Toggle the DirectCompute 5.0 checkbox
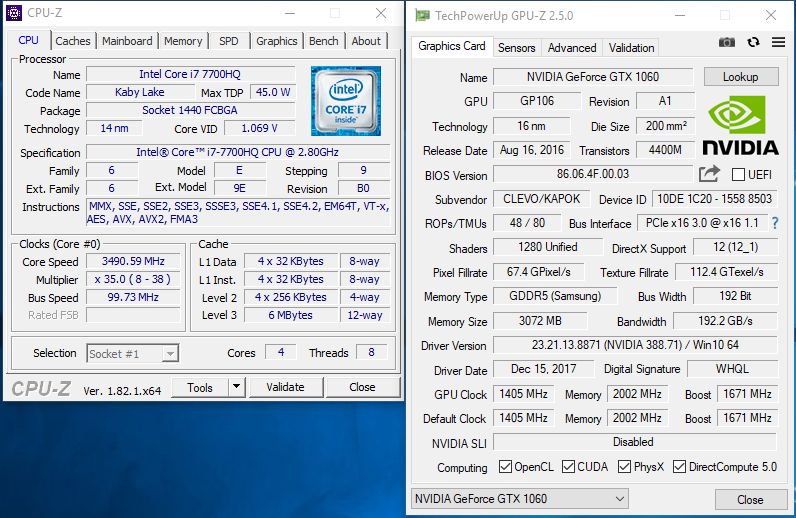Viewport: 796px width, 518px height. click(679, 466)
